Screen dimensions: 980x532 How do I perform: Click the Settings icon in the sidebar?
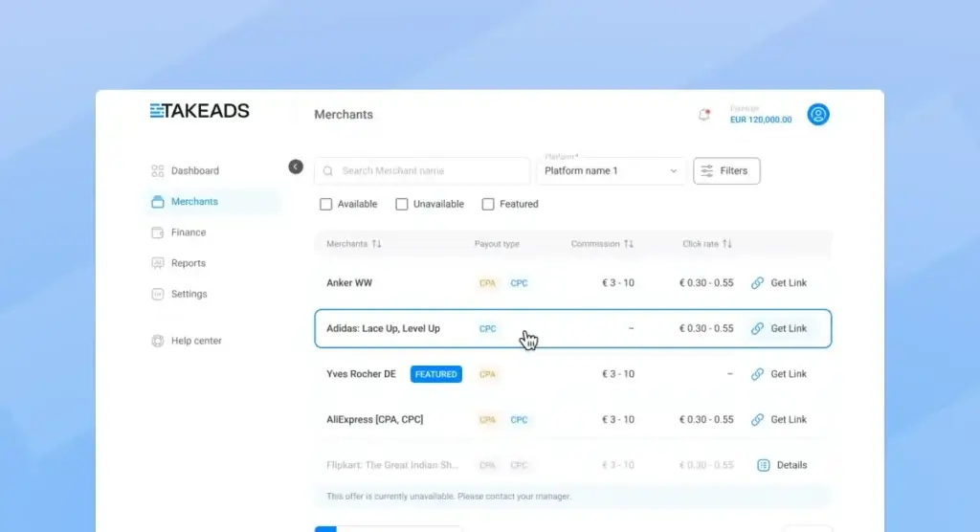click(158, 294)
